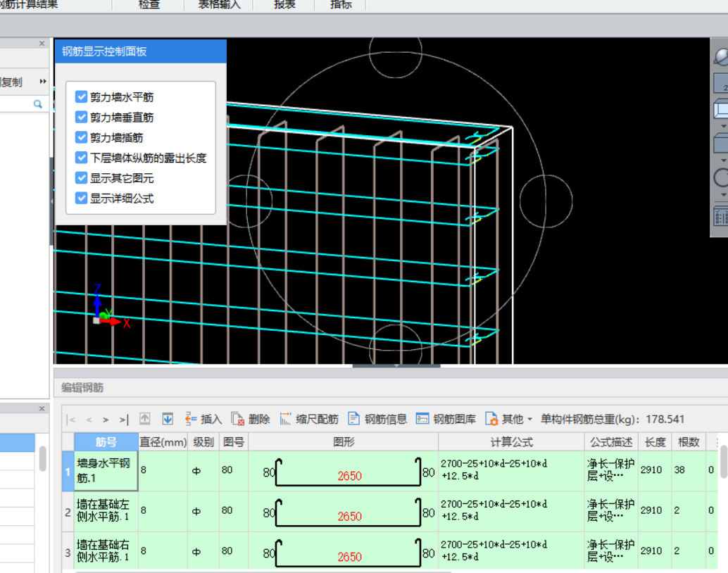The width and height of the screenshot is (728, 573).
Task: Select row 墙在基础左侧水平筋.1
Action: click(106, 511)
